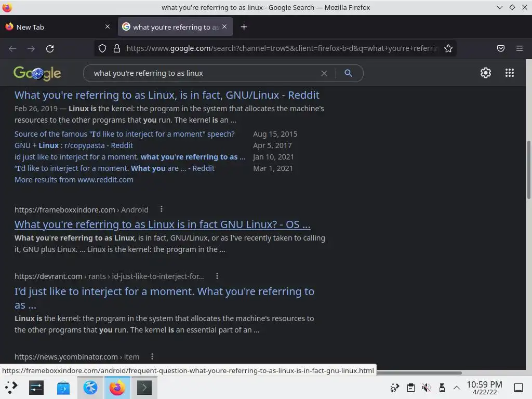Open options for news.ycombinator result
The height and width of the screenshot is (399, 532).
pos(152,356)
